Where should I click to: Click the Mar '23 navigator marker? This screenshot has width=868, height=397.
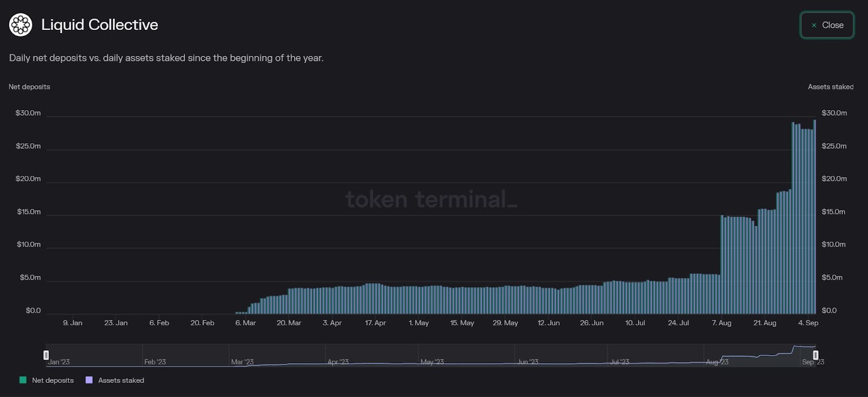tap(242, 362)
